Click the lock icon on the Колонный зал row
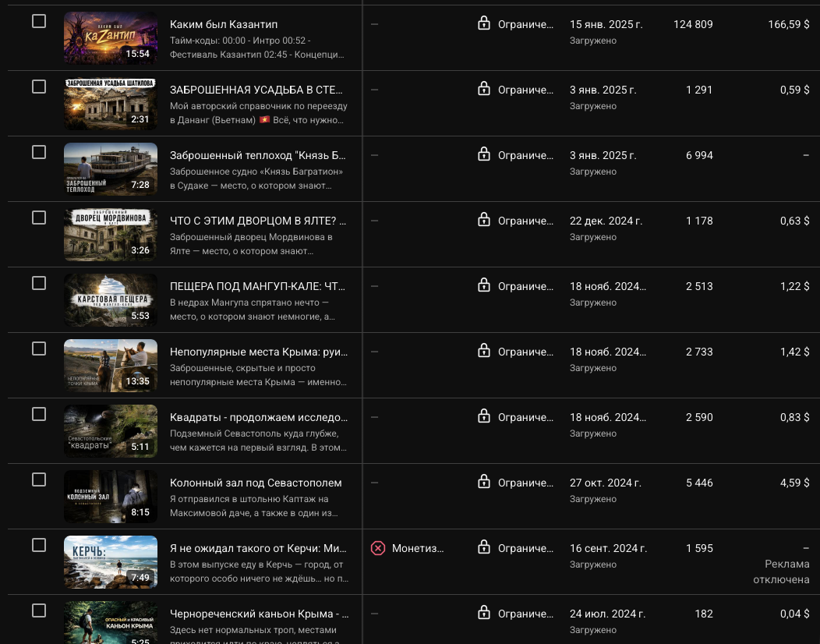The width and height of the screenshot is (820, 644). tap(484, 481)
